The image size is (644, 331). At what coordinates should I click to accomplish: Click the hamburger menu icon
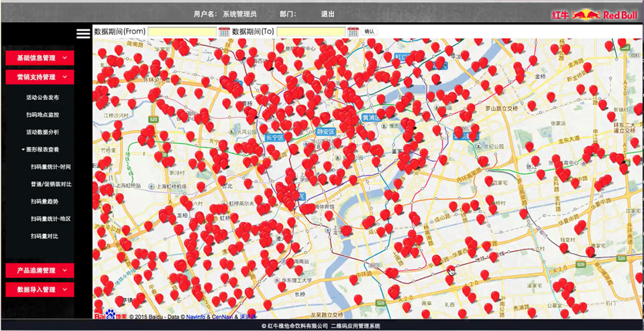(83, 34)
